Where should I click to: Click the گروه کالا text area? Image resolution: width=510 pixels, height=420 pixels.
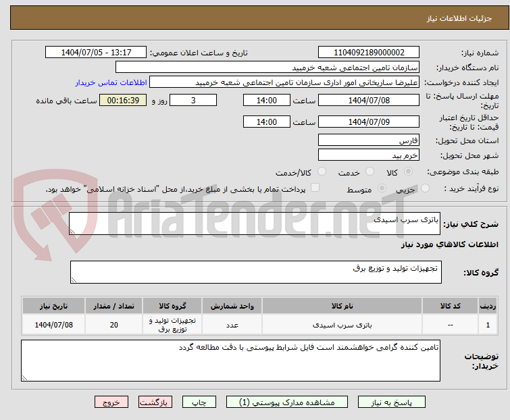click(x=255, y=272)
